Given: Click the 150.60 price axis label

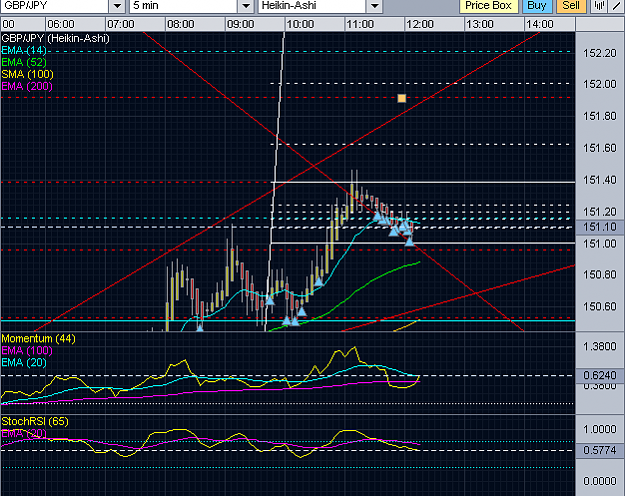Looking at the screenshot, I should click(600, 306).
